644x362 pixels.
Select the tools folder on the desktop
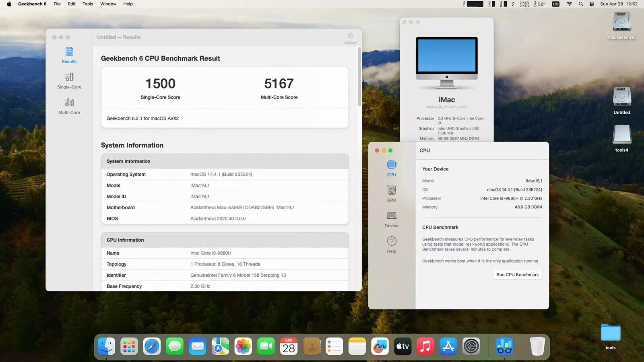pos(611,336)
